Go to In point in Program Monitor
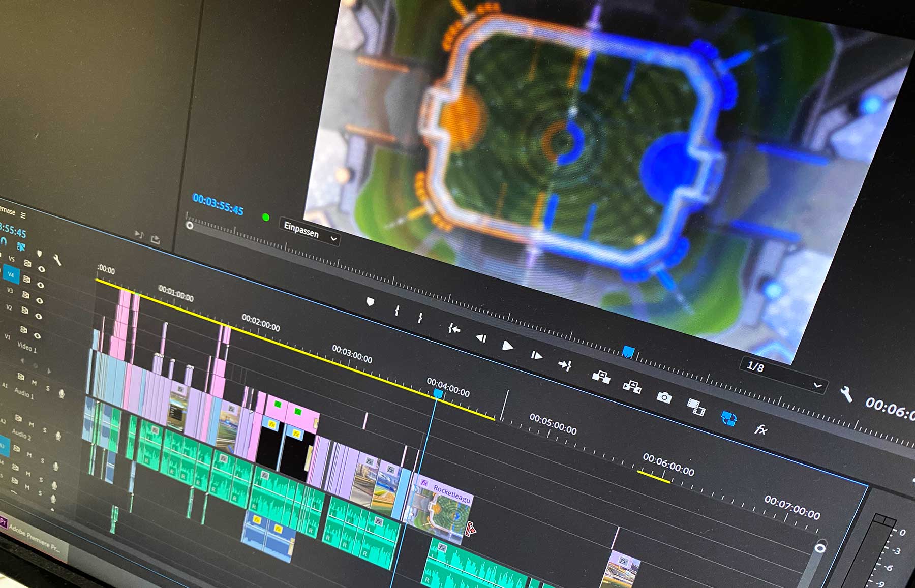 pos(454,329)
